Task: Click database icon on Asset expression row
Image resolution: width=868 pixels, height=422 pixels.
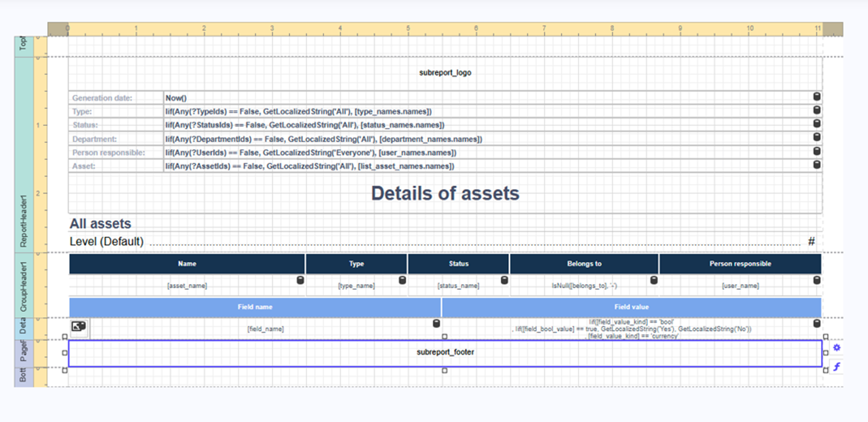Action: [816, 165]
